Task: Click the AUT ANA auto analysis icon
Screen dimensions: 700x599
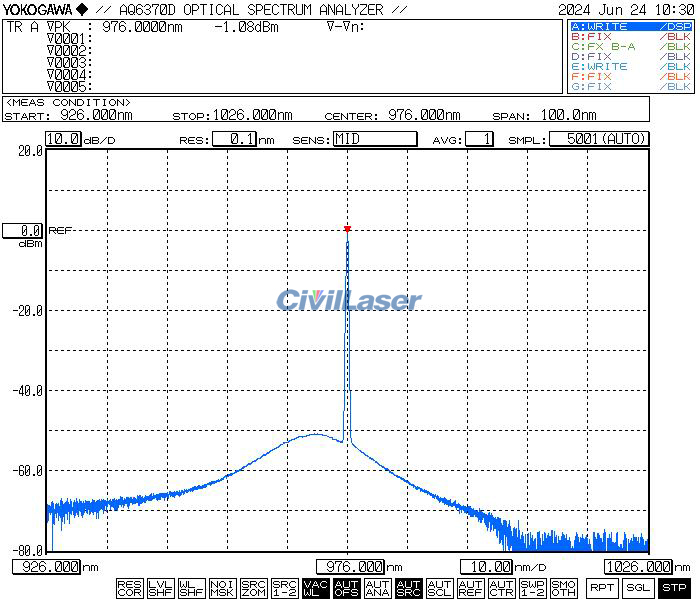Action: pos(377,588)
